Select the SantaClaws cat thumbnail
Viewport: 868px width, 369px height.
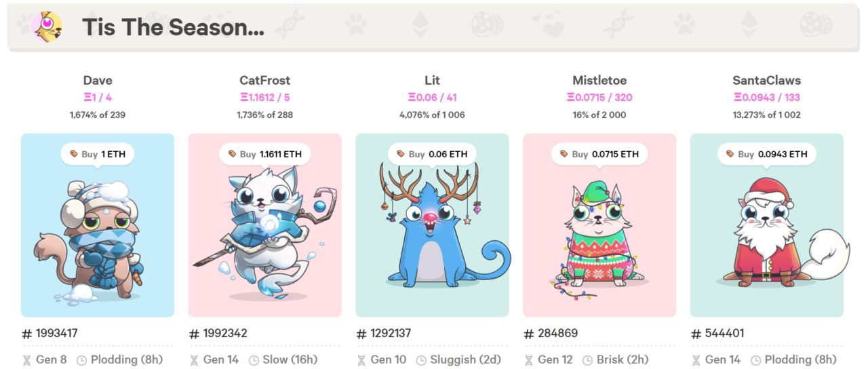tap(767, 225)
